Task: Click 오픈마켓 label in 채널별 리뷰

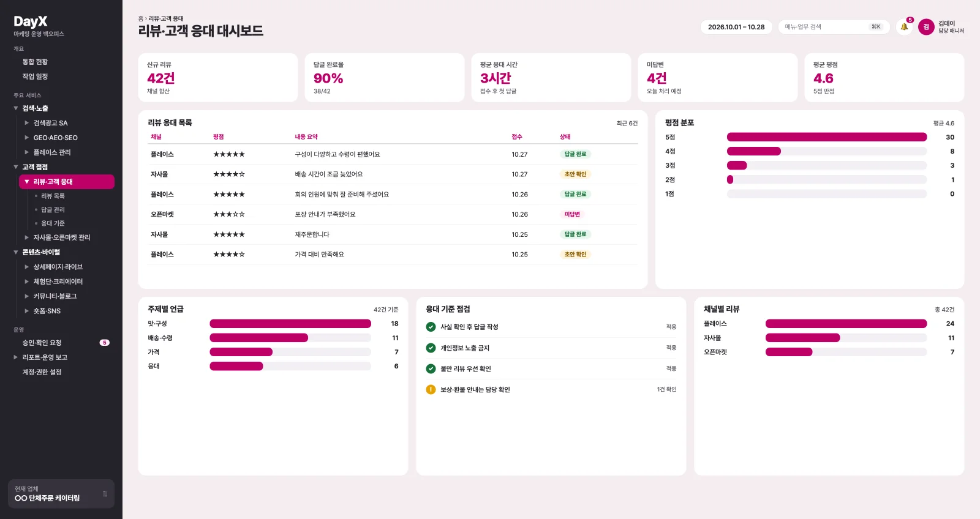Action: point(715,352)
